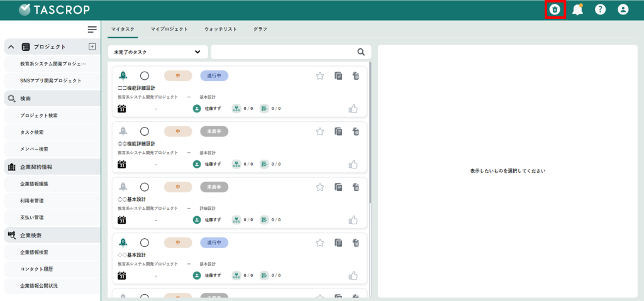Mark ○○基本設計 complete with circle checkbox
The height and width of the screenshot is (301, 644).
[x=145, y=187]
